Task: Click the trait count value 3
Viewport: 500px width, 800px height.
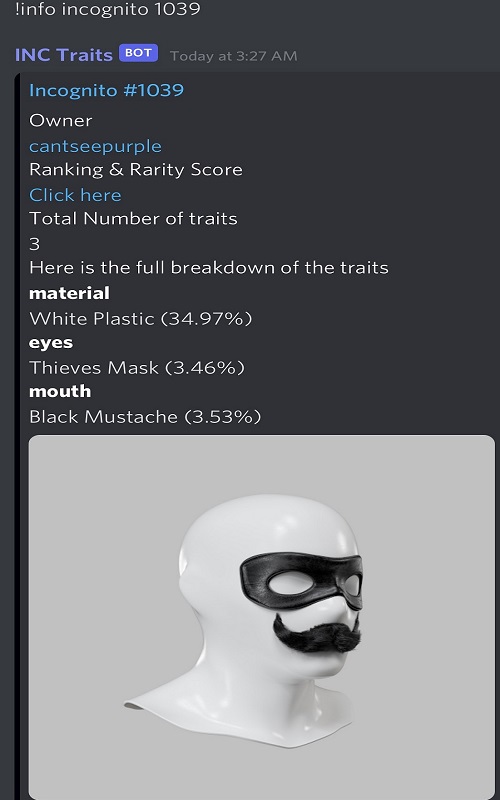Action: click(35, 244)
